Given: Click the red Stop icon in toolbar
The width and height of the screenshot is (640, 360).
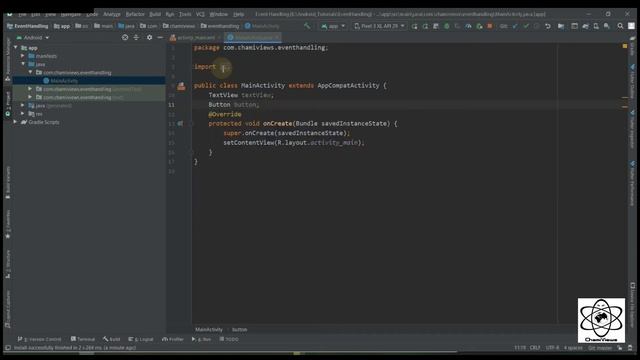Looking at the screenshot, I should click(490, 26).
